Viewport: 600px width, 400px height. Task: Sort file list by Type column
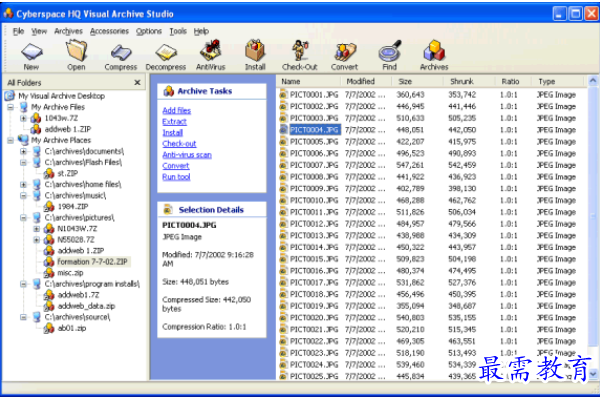(558, 82)
